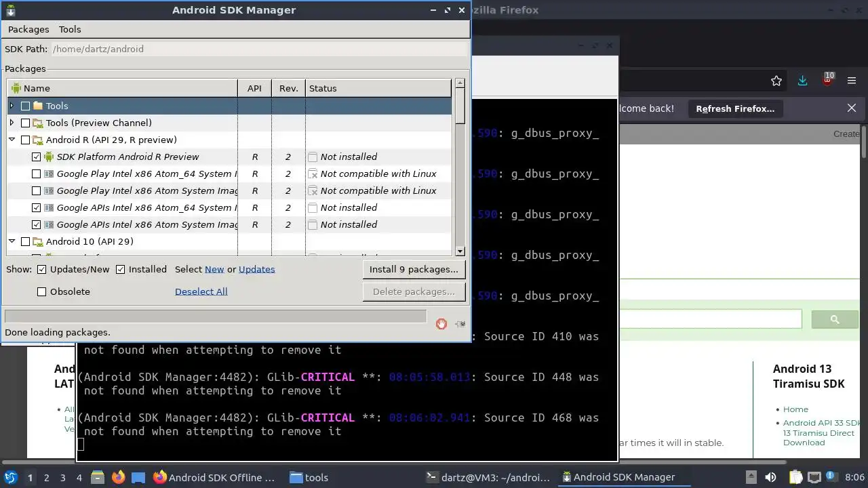Click the red stop-hand icon in SDK Manager
This screenshot has height=488, width=868.
441,324
